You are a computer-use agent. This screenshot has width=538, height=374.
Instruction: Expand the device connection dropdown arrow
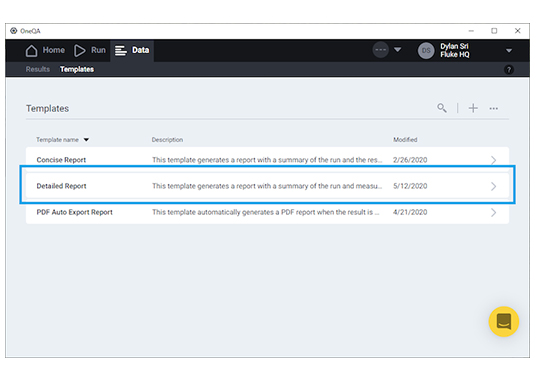[398, 50]
